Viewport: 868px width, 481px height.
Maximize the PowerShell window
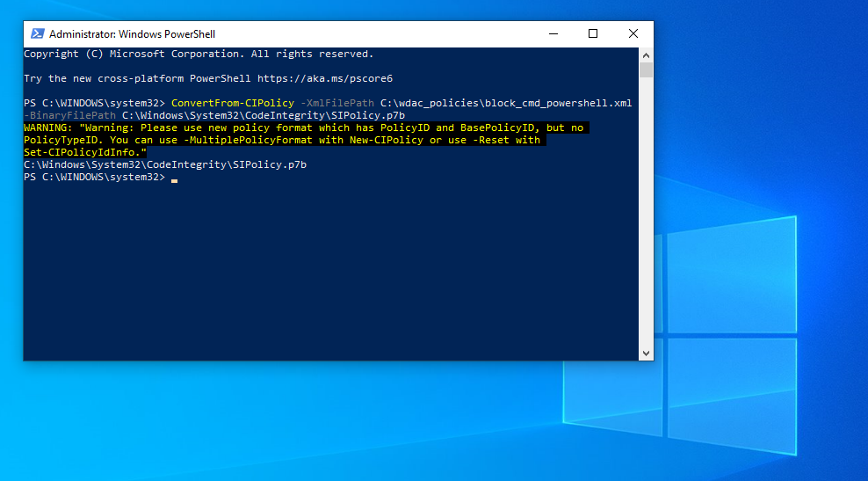click(x=593, y=33)
